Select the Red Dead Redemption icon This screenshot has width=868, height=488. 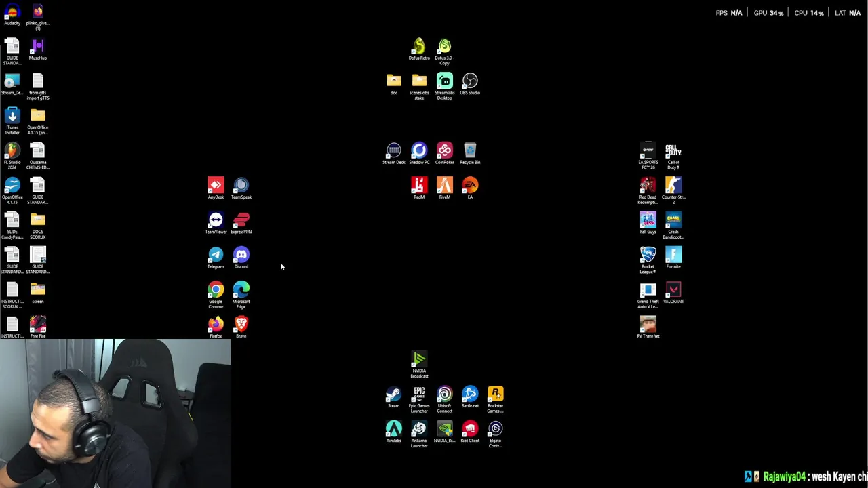coord(648,191)
